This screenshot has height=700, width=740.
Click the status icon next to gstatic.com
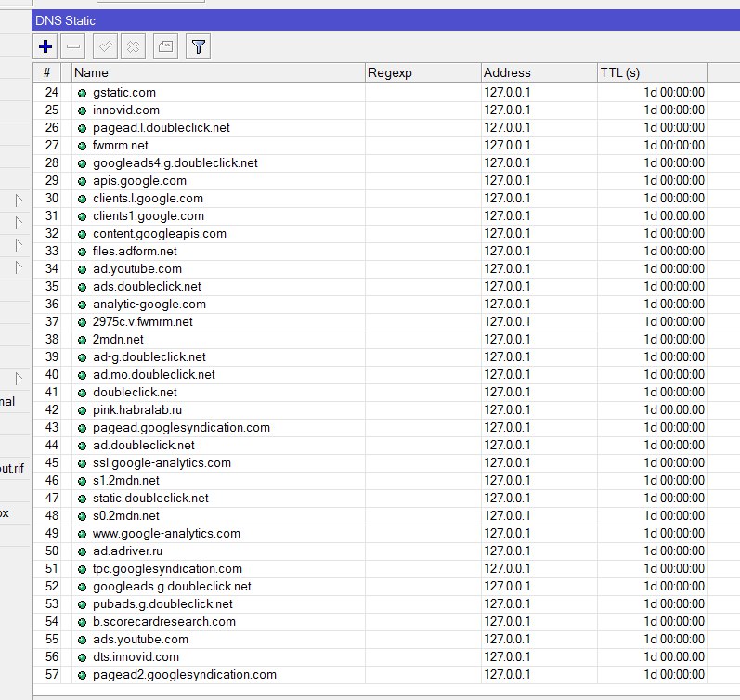coord(82,93)
